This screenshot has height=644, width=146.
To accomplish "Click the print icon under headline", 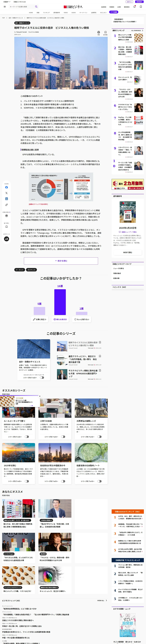I will pos(99,32).
